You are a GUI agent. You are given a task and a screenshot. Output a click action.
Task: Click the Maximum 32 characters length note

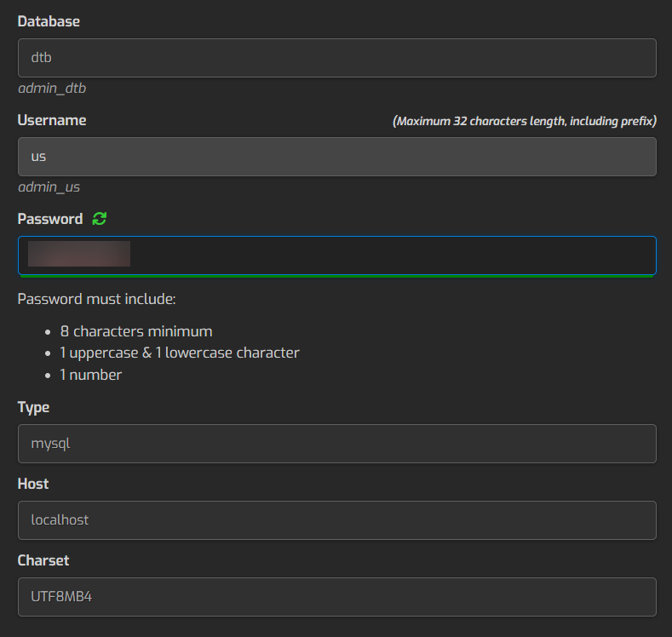524,121
